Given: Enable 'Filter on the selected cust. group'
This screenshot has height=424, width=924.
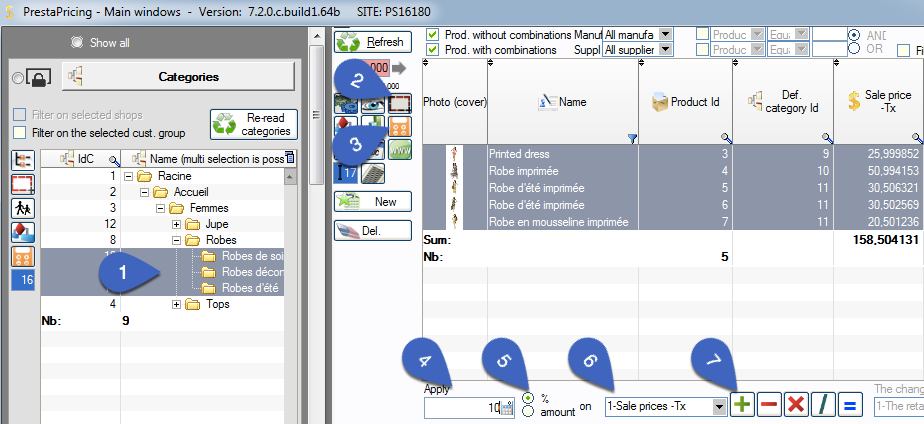Looking at the screenshot, I should [x=19, y=132].
